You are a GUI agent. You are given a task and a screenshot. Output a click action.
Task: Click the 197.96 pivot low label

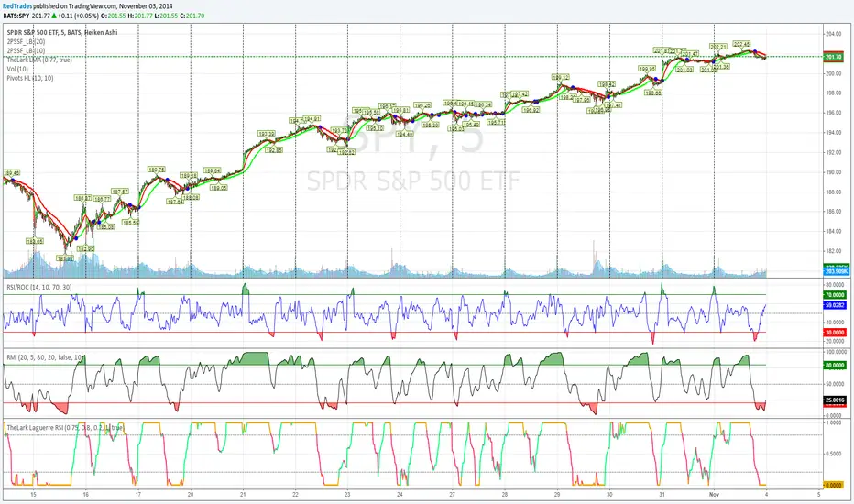pos(582,100)
